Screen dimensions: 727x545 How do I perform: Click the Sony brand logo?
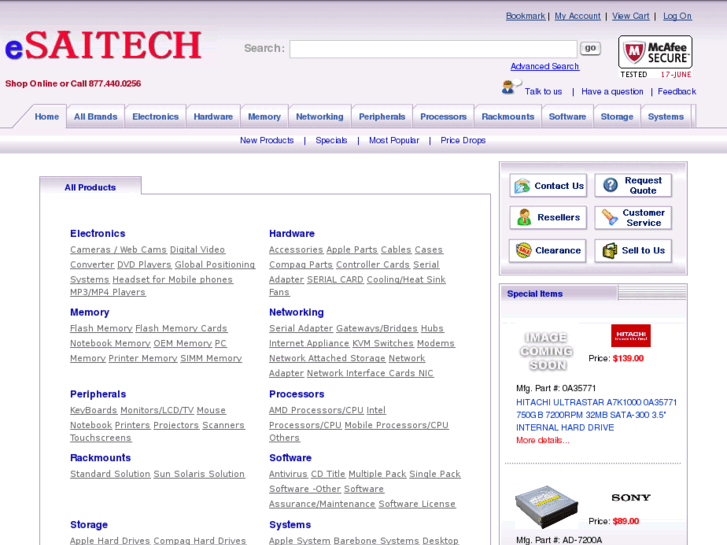coord(631,498)
